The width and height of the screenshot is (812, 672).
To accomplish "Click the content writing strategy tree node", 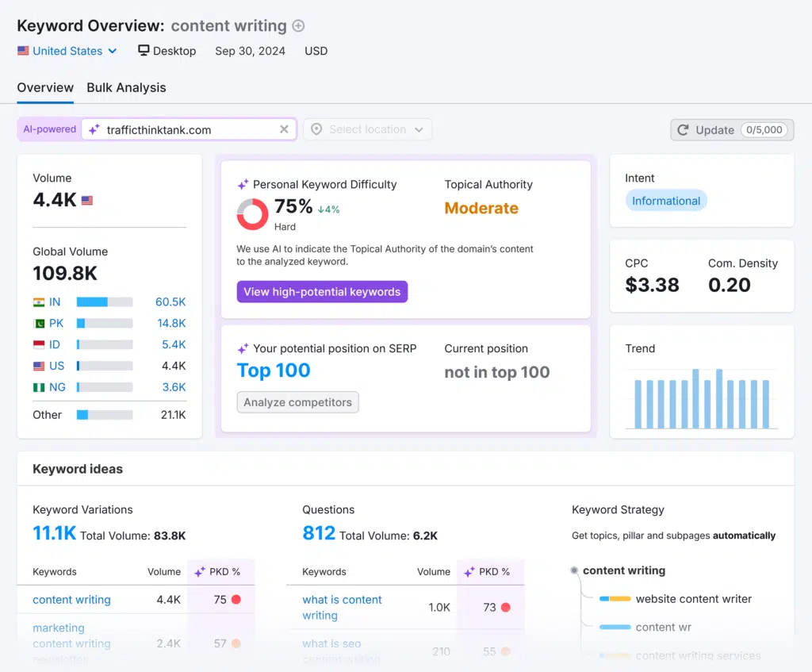I will 623,570.
